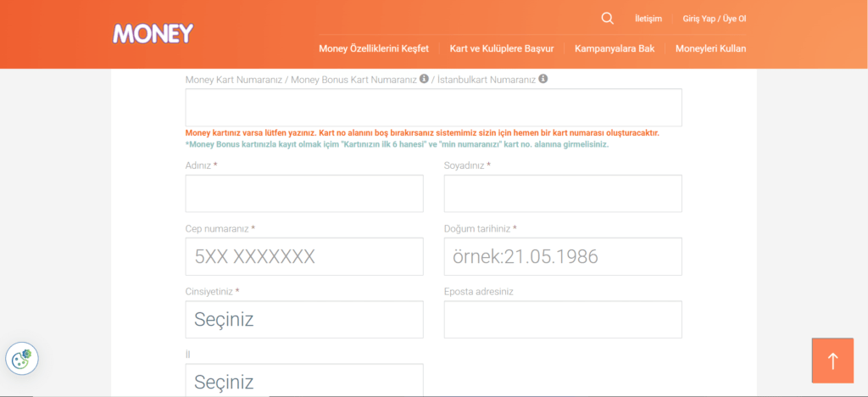This screenshot has height=397, width=868.
Task: Click the teal *Money Bonus kartınızla note
Action: click(x=397, y=144)
